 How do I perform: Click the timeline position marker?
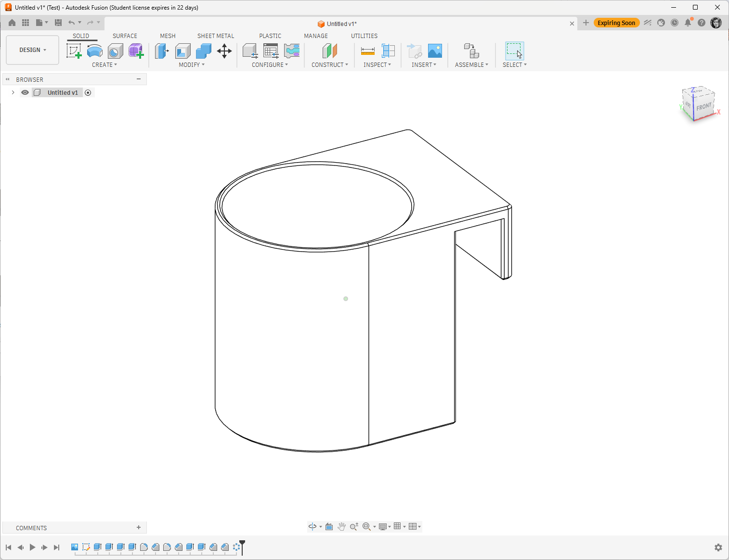click(242, 547)
